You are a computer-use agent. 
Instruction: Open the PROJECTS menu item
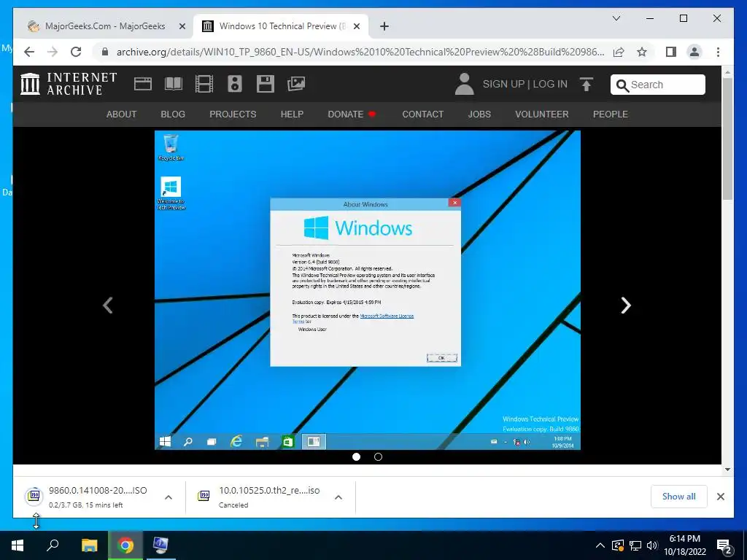pos(233,114)
